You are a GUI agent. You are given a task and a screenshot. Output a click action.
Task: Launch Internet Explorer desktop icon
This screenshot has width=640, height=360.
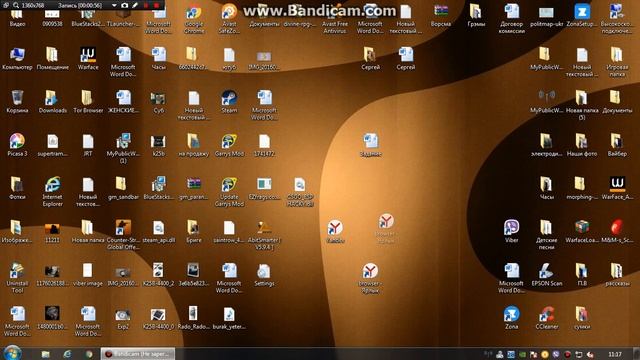[53, 191]
